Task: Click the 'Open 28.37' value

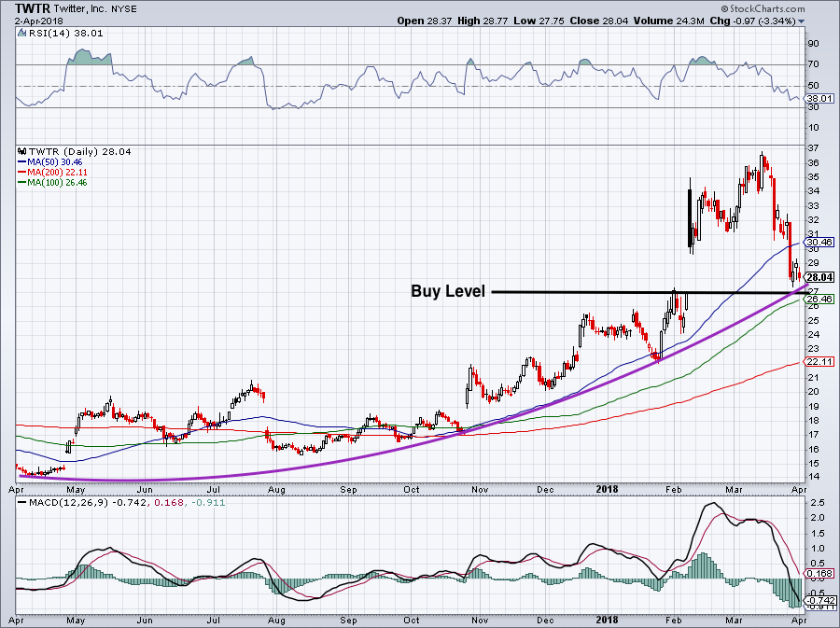Action: 425,21
